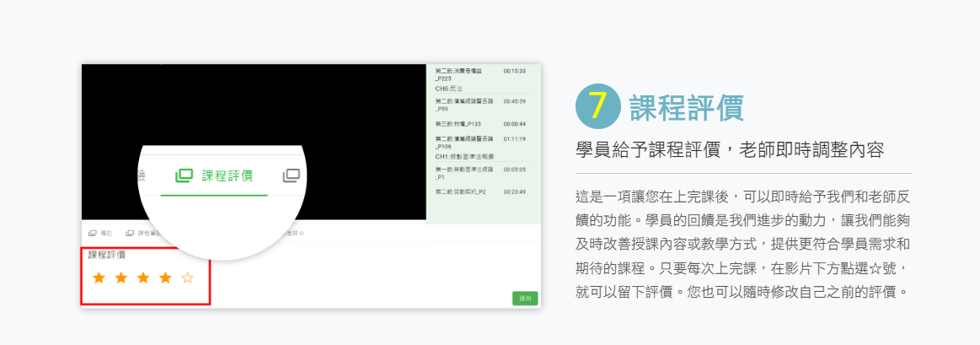Screen dimensions: 980x345
Task: Click the 01:11:19 duration
Action: [x=514, y=138]
